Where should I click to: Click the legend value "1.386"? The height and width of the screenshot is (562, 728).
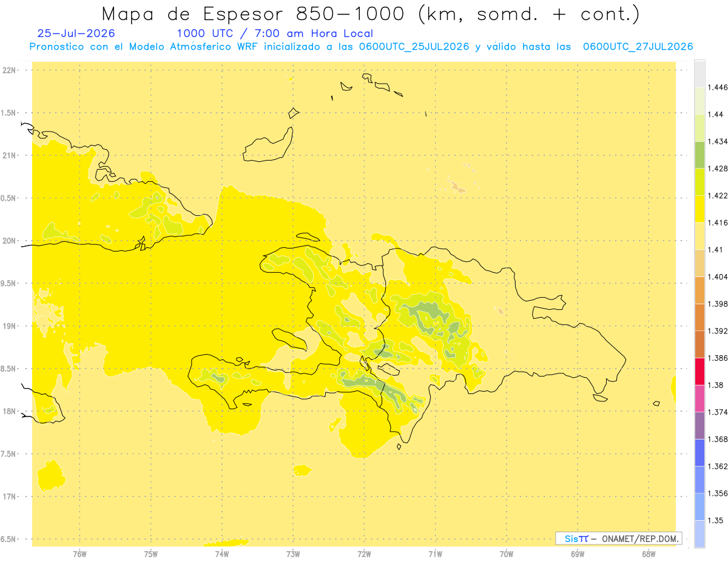pos(718,358)
